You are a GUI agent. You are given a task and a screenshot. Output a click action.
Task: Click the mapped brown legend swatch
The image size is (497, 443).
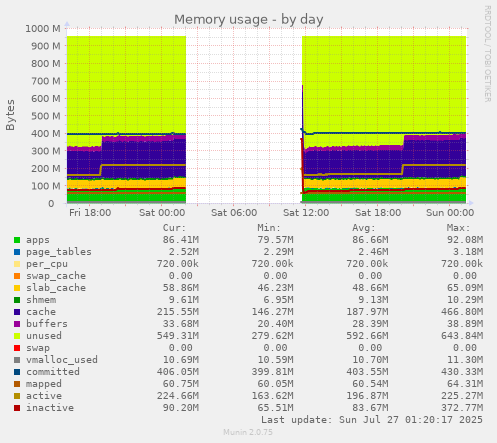click(17, 384)
